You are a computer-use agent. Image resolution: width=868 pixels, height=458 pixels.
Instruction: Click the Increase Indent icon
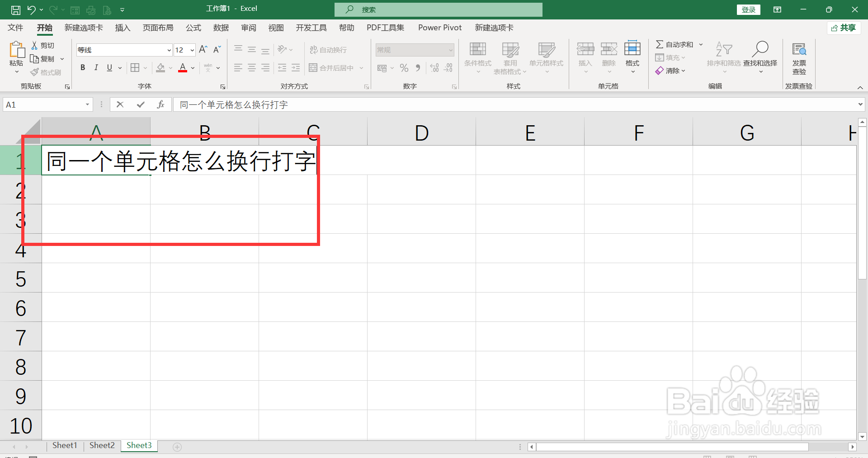(x=296, y=68)
